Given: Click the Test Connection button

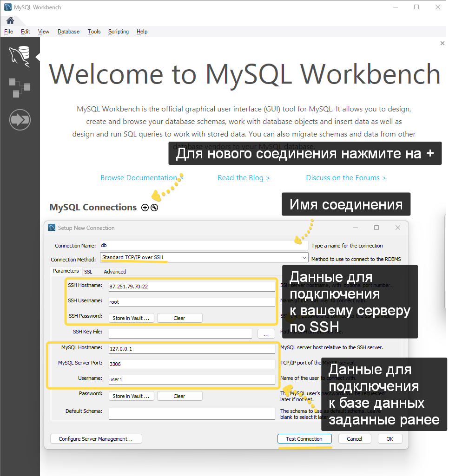Looking at the screenshot, I should pyautogui.click(x=304, y=439).
